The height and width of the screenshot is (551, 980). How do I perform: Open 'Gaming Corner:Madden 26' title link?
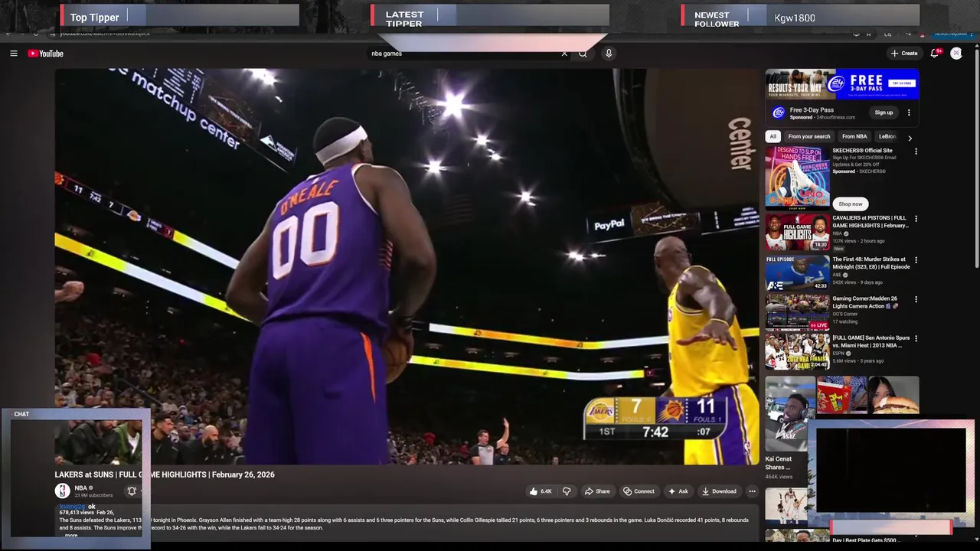[x=865, y=302]
